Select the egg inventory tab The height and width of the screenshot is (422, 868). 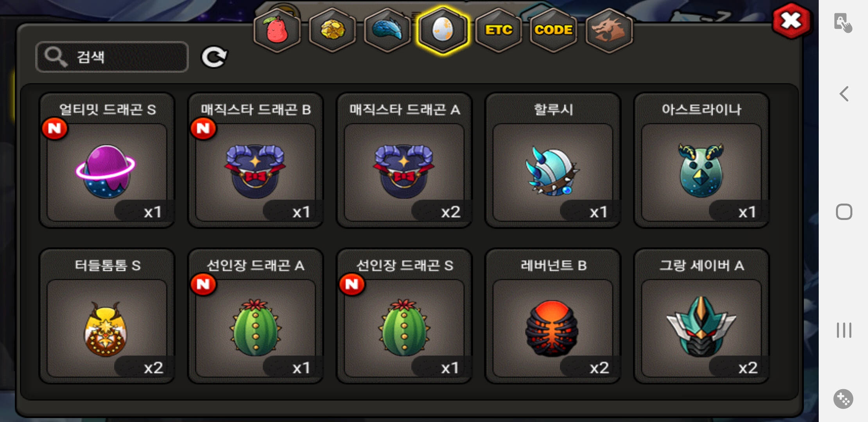click(443, 30)
